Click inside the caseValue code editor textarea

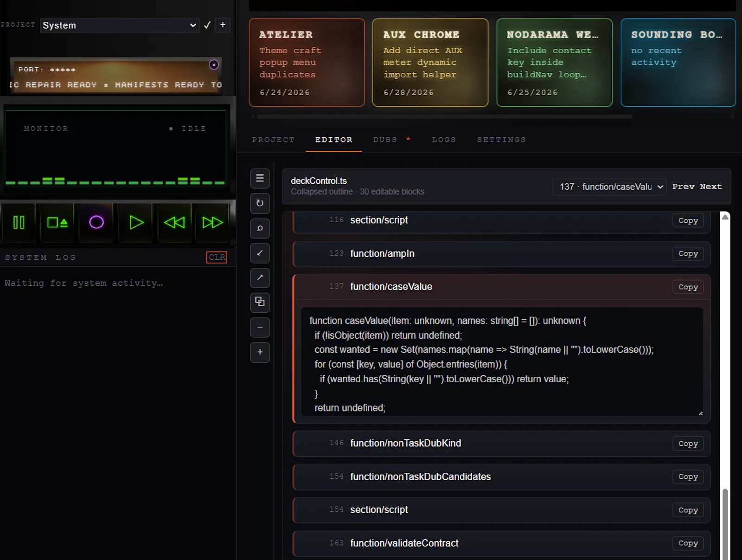[x=502, y=362]
